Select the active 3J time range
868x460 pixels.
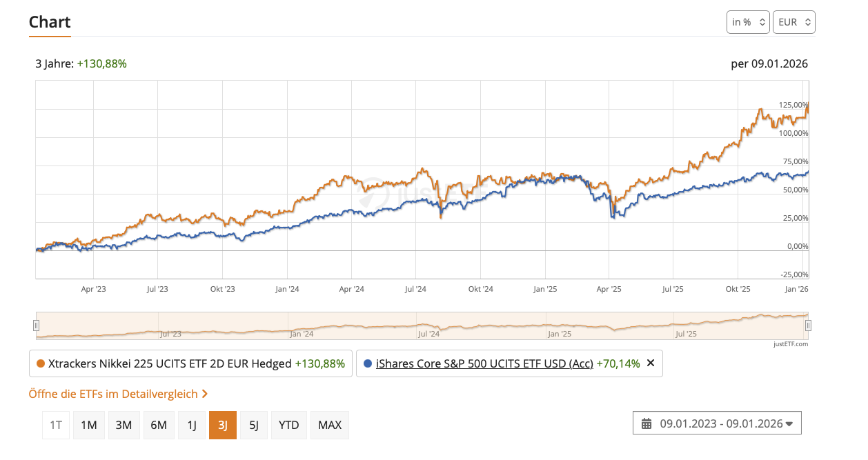pos(223,425)
